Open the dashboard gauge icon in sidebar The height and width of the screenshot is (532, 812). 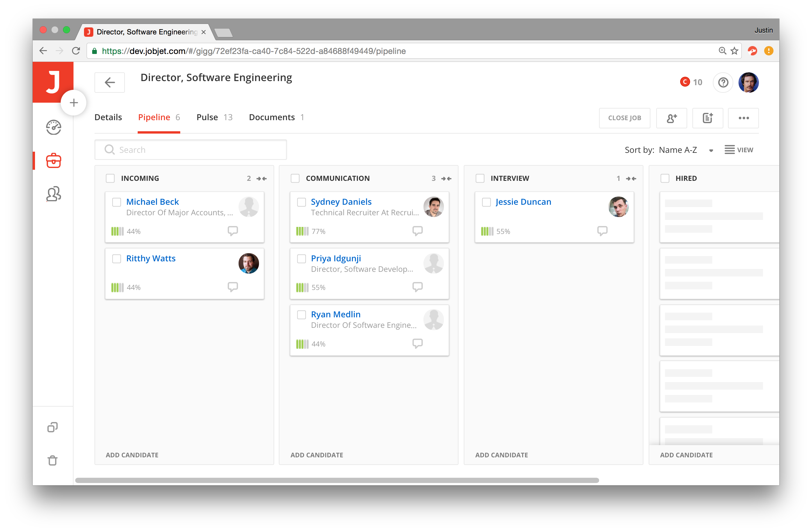(54, 128)
